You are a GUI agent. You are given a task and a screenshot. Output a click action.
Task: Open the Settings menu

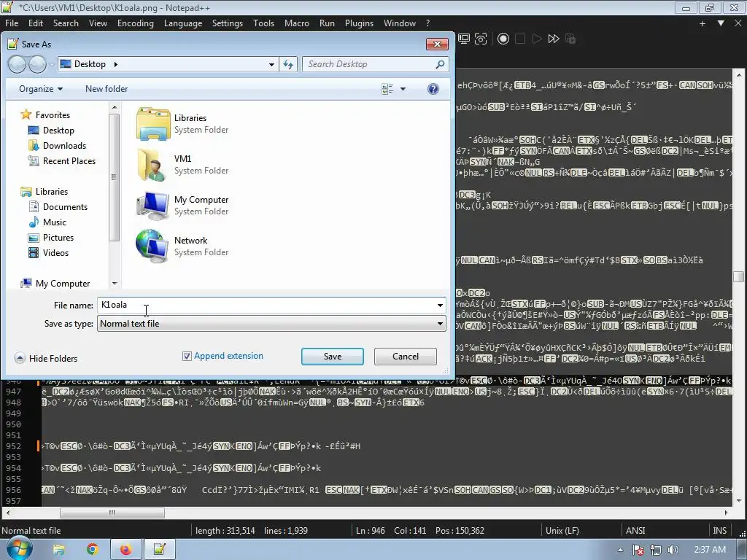coord(228,23)
